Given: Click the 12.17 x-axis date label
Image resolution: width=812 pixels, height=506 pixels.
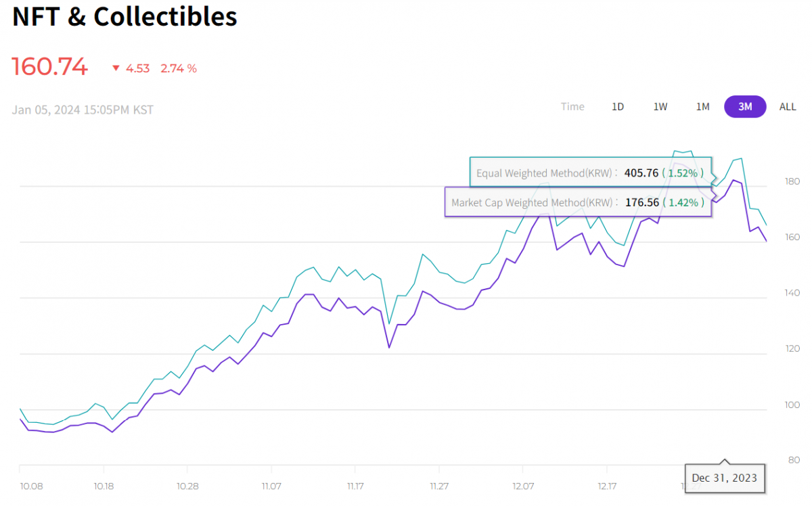Looking at the screenshot, I should (x=607, y=486).
